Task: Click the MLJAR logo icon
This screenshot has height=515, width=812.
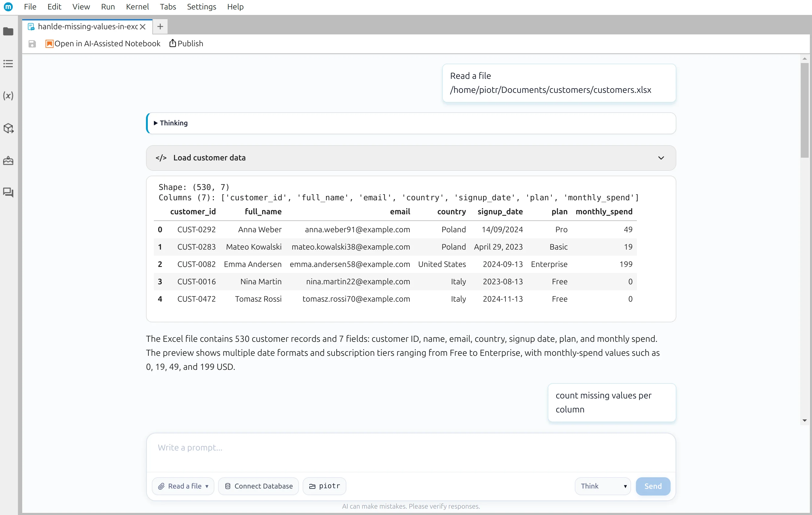Action: pos(8,6)
